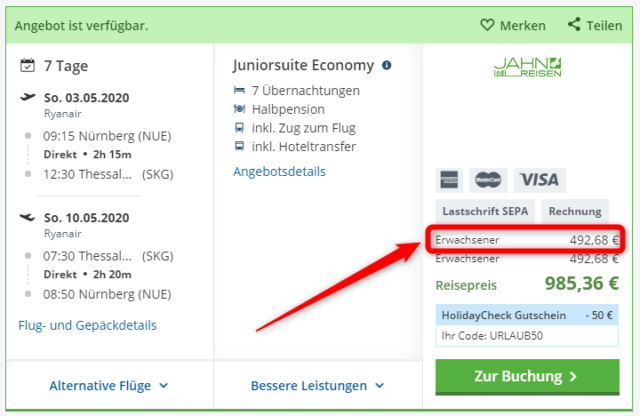Open Flug- und Gepäckdetails link
The width and height of the screenshot is (640, 416).
coord(87,325)
